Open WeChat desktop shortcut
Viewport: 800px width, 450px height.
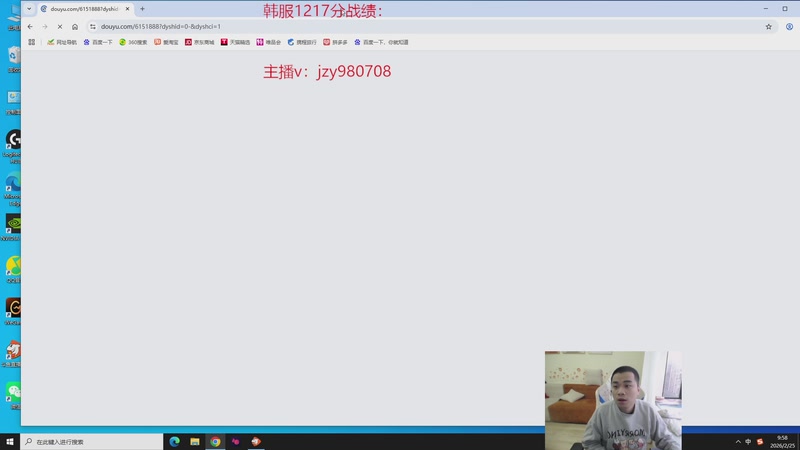tap(13, 392)
